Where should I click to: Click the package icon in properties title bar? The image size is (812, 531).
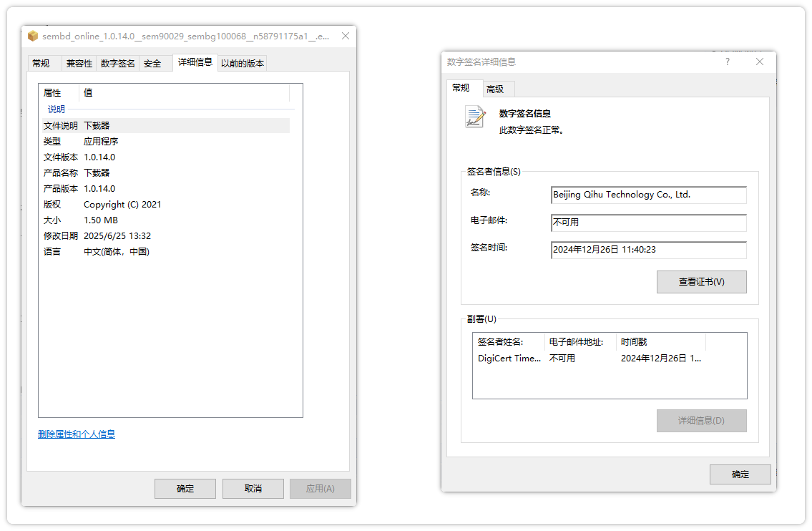pyautogui.click(x=33, y=36)
